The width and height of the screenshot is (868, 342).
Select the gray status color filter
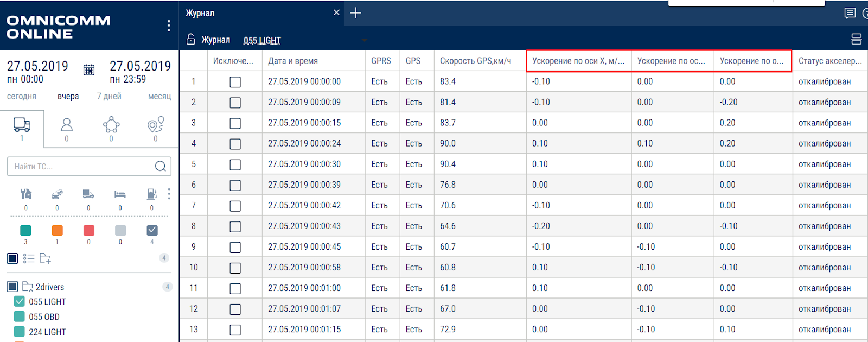tap(120, 230)
